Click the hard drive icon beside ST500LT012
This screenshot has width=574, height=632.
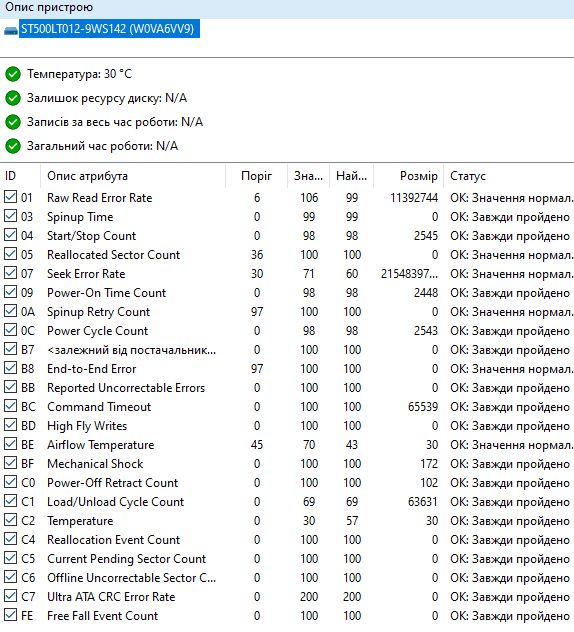tap(10, 31)
